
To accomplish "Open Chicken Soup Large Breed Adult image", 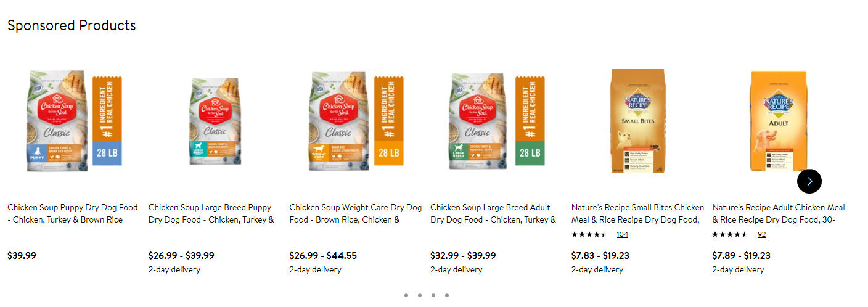I will pos(496,121).
